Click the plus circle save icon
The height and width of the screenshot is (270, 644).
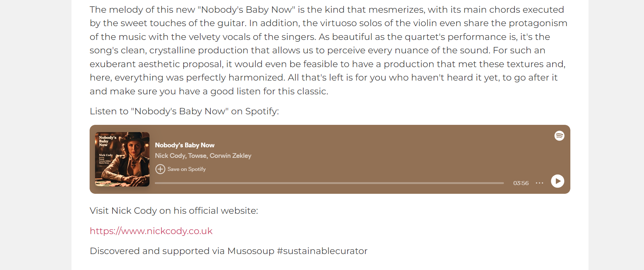tap(160, 169)
